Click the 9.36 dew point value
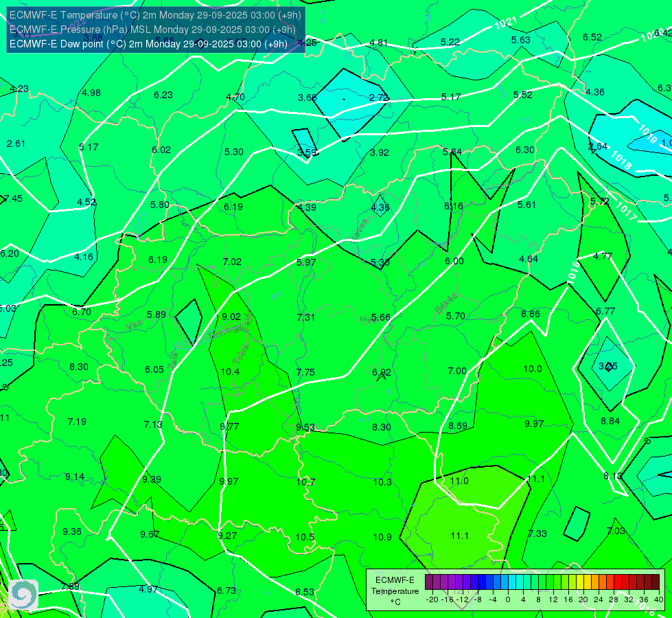 click(72, 531)
